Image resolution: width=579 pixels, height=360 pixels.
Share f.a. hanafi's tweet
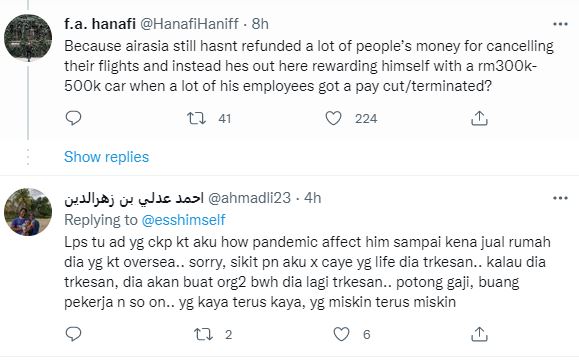[x=479, y=118]
